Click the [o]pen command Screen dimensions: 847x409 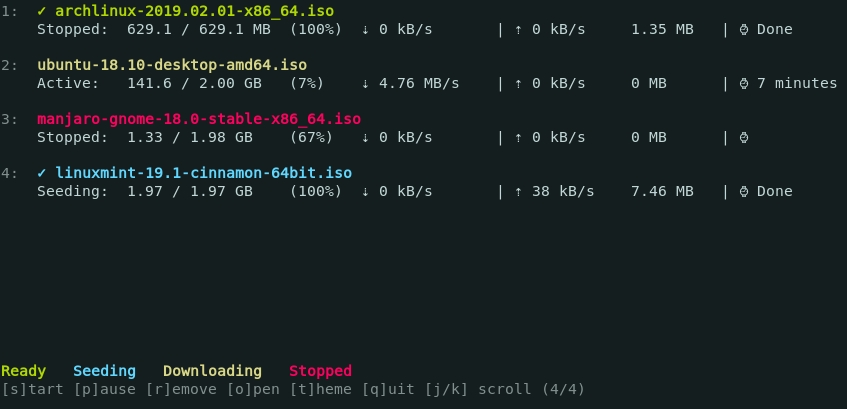253,389
